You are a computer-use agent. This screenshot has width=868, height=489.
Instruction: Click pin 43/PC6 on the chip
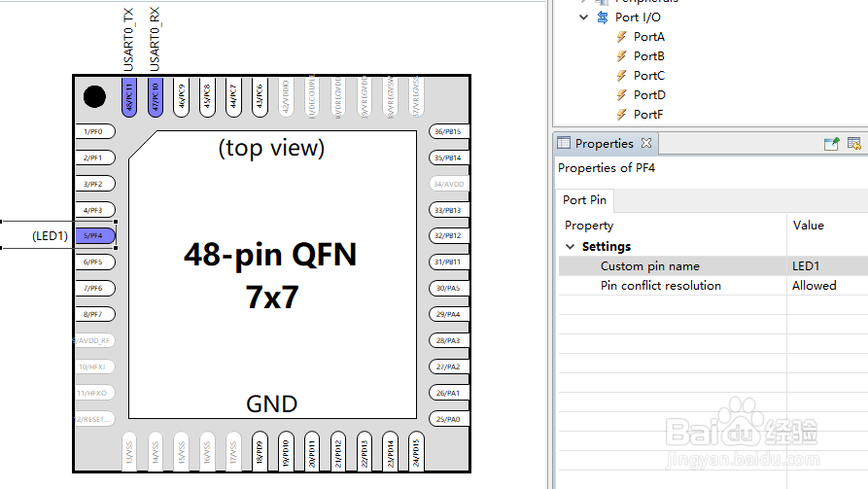coord(260,97)
